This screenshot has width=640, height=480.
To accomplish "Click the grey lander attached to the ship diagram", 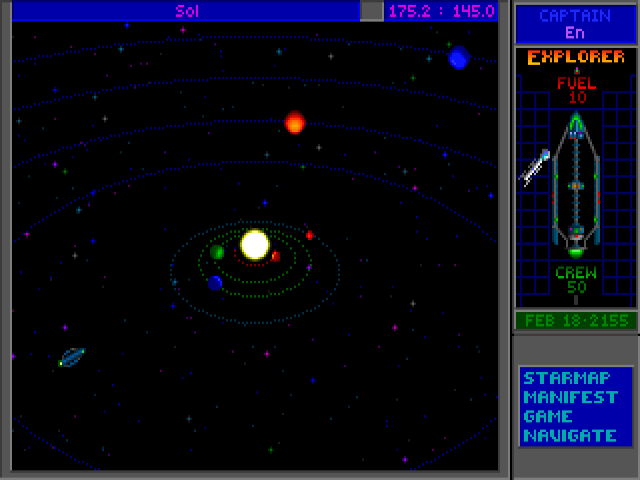I will click(535, 166).
